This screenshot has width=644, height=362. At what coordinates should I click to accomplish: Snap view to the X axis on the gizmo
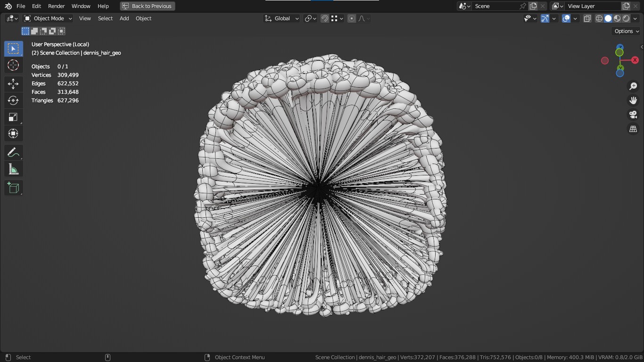pyautogui.click(x=635, y=60)
